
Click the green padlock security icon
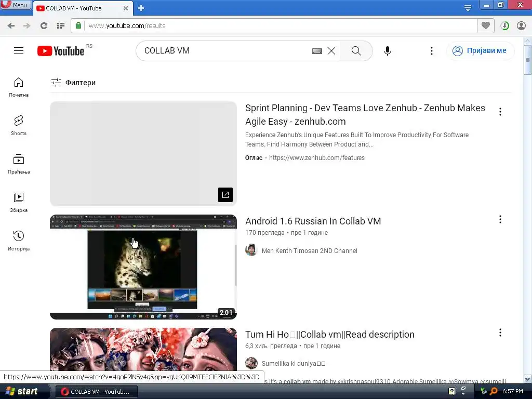(78, 25)
